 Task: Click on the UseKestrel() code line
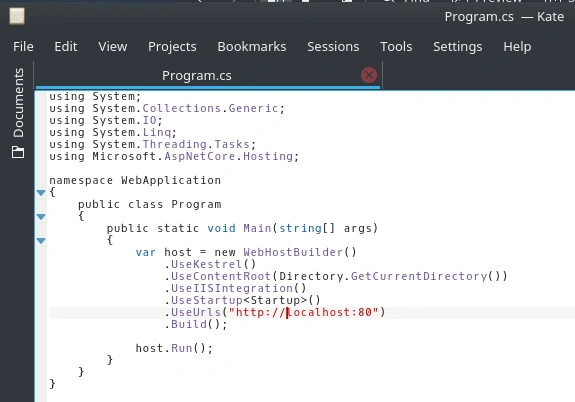tap(210, 264)
